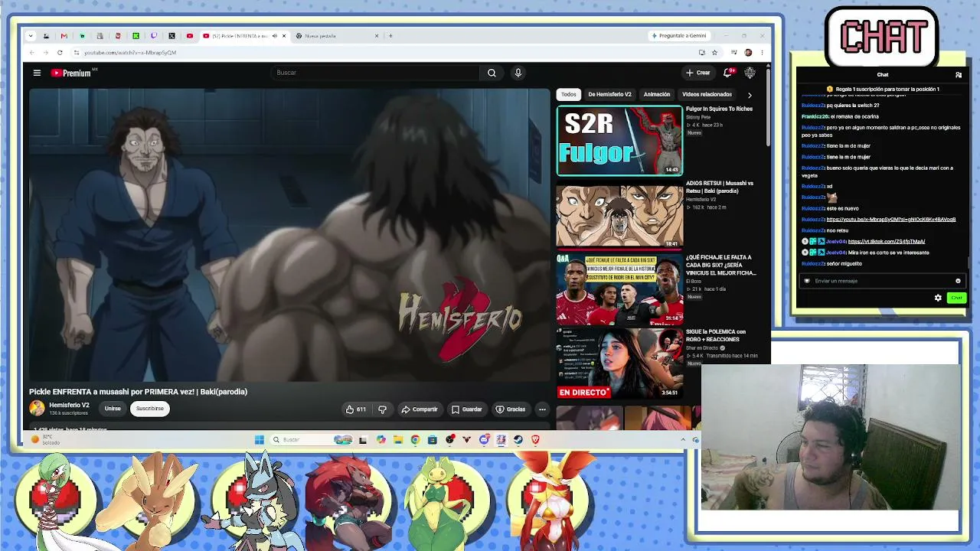980x551 pixels.
Task: Click the video title Pickle ENFRENTA a musashi
Action: (x=139, y=392)
